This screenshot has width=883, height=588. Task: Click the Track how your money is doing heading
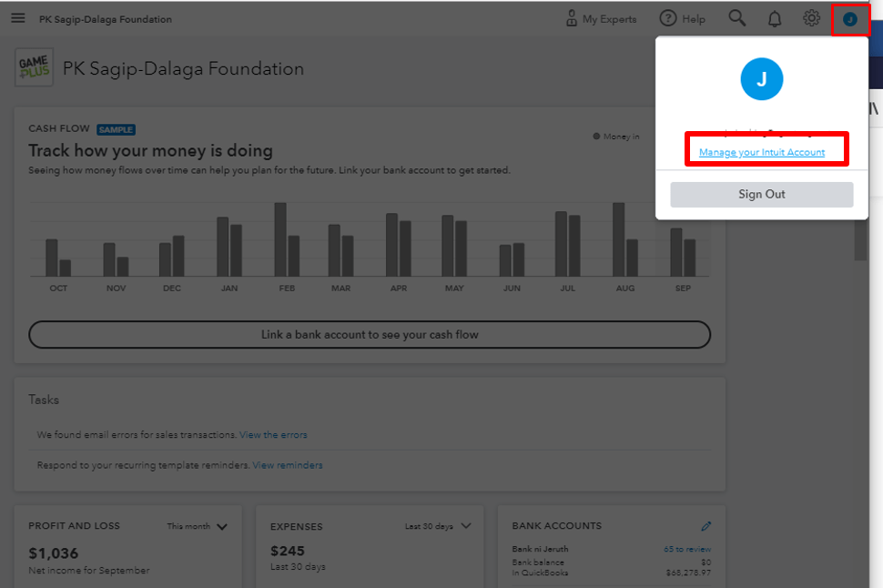150,150
